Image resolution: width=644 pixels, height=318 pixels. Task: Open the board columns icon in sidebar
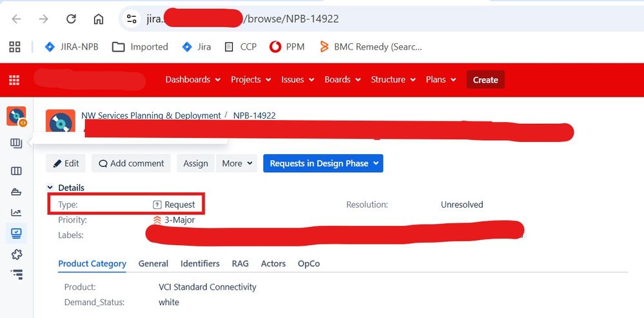16,171
